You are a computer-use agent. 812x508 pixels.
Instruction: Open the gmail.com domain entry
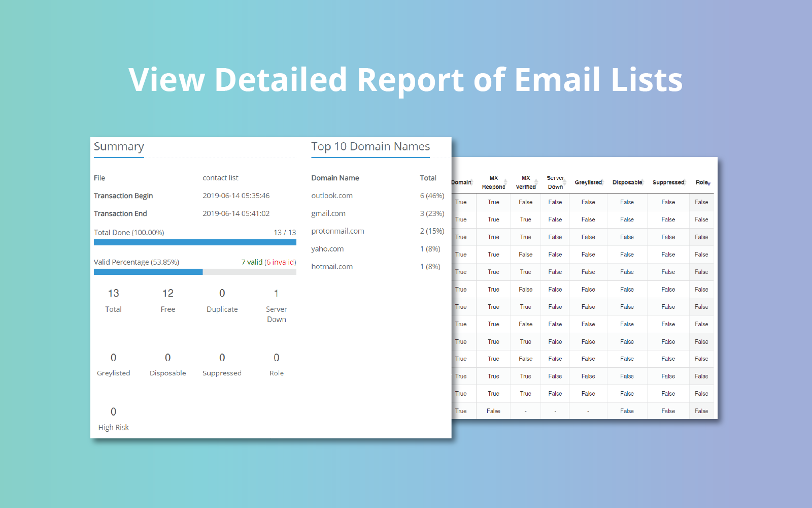[x=328, y=213]
